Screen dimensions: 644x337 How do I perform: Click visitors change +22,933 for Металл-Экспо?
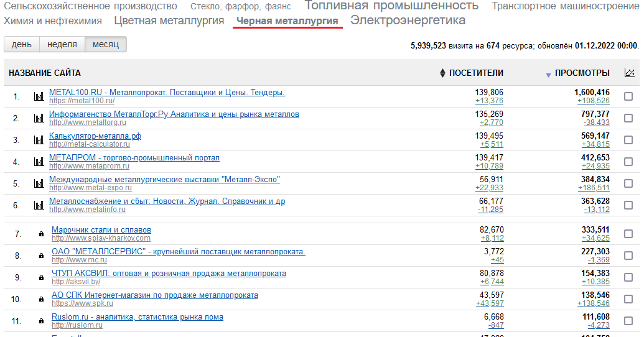pyautogui.click(x=489, y=188)
